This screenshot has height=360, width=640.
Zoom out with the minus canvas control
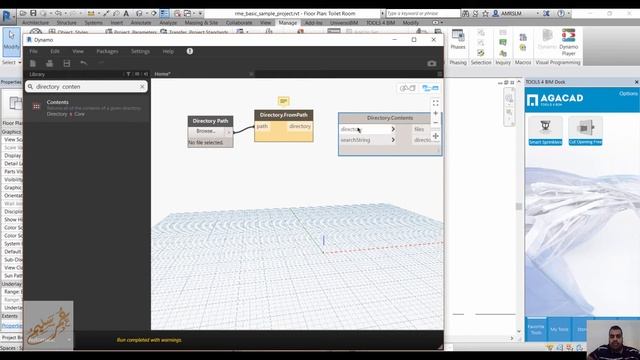[x=436, y=123]
